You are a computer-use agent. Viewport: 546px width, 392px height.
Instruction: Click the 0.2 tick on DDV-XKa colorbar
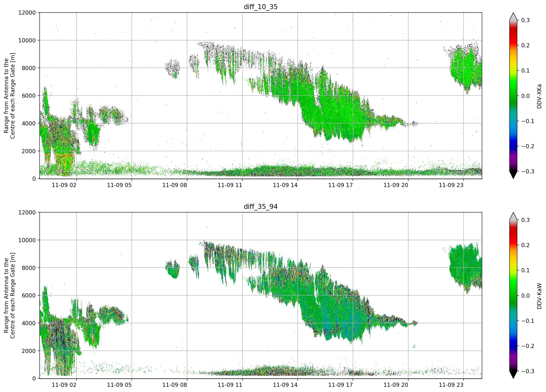pos(525,46)
